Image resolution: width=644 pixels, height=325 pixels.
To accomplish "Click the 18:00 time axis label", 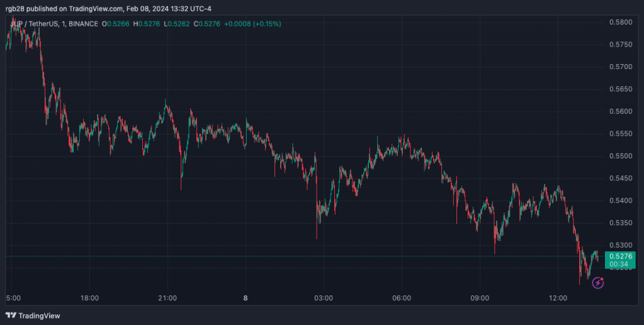I will point(89,298).
